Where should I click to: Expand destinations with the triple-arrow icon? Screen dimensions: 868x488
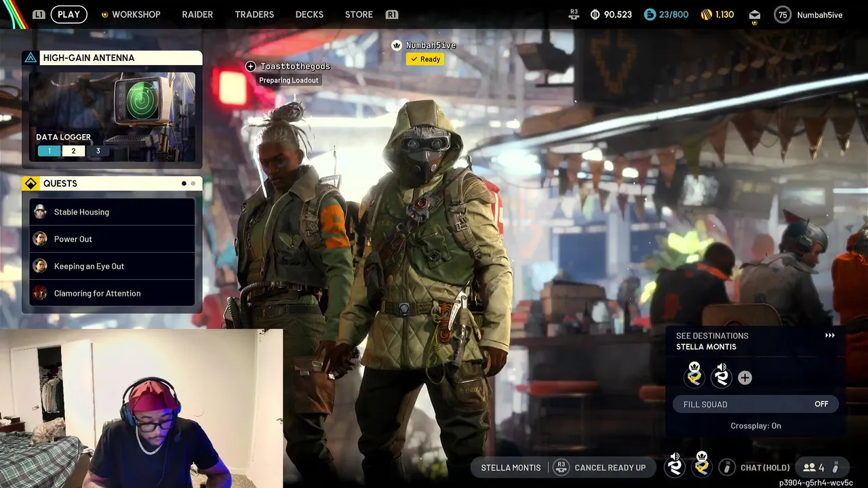[829, 335]
